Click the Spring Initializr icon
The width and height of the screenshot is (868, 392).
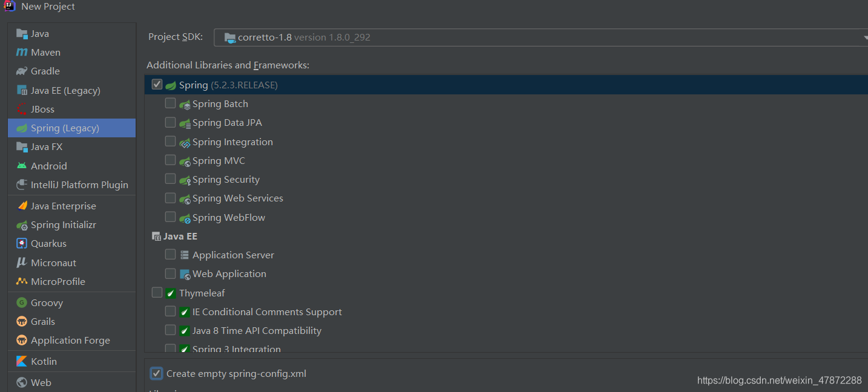[22, 225]
